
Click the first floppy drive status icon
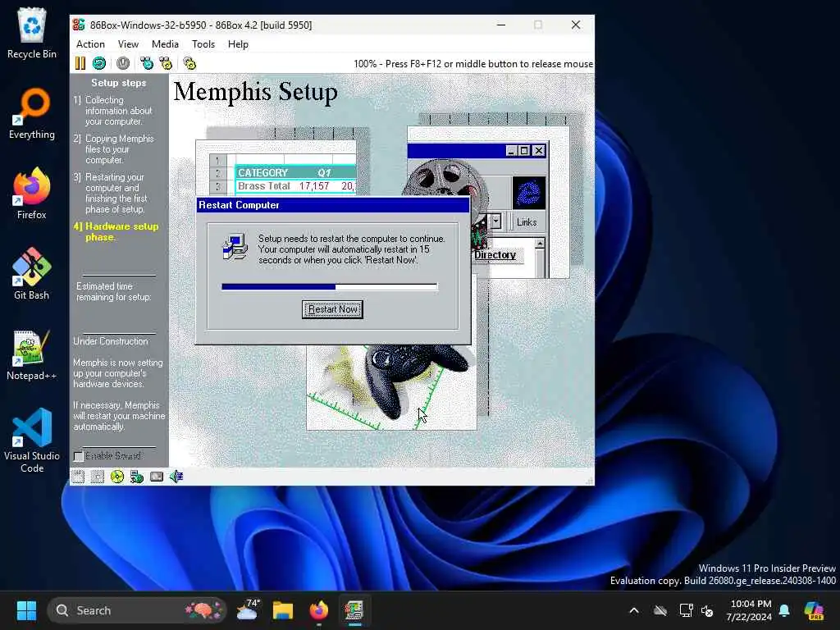point(78,477)
